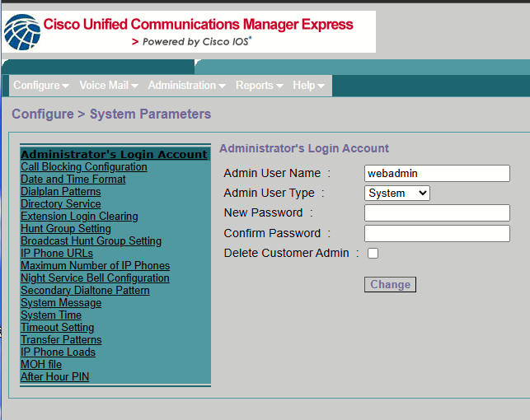The height and width of the screenshot is (420, 530).
Task: Click the Confirm Password field
Action: click(x=437, y=233)
